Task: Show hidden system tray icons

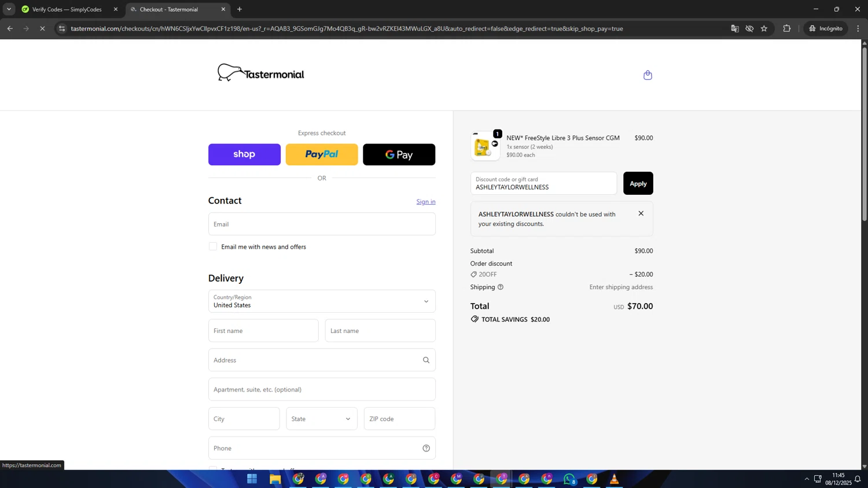Action: click(x=807, y=479)
